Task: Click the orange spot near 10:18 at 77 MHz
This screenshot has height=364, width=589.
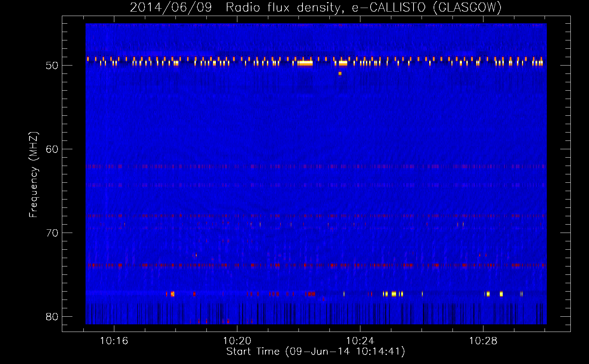Action: click(x=172, y=294)
